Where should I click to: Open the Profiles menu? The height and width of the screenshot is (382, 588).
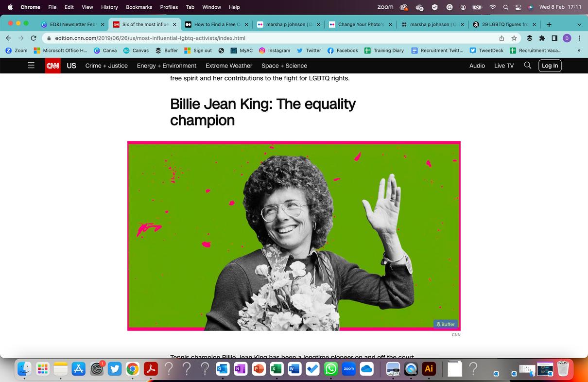pyautogui.click(x=169, y=7)
